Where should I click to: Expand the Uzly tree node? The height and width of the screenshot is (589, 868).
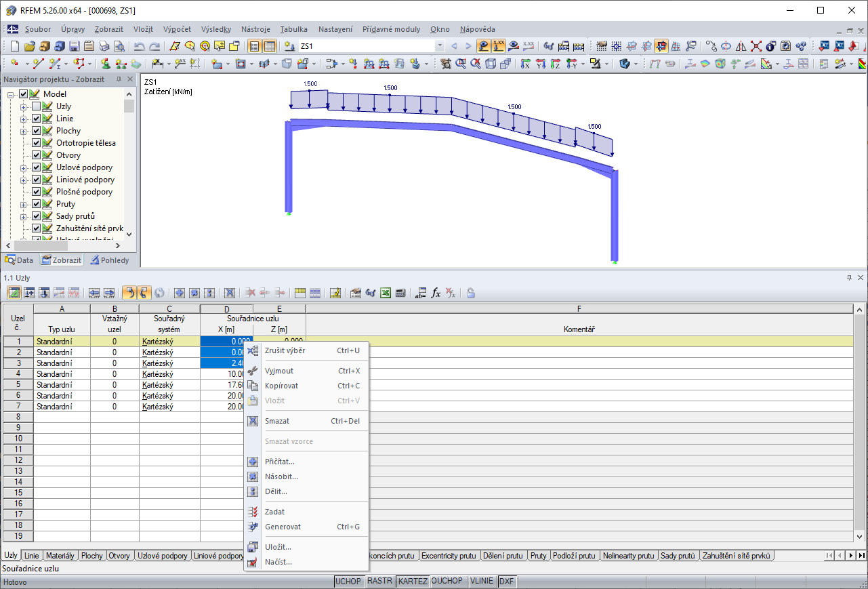point(24,106)
